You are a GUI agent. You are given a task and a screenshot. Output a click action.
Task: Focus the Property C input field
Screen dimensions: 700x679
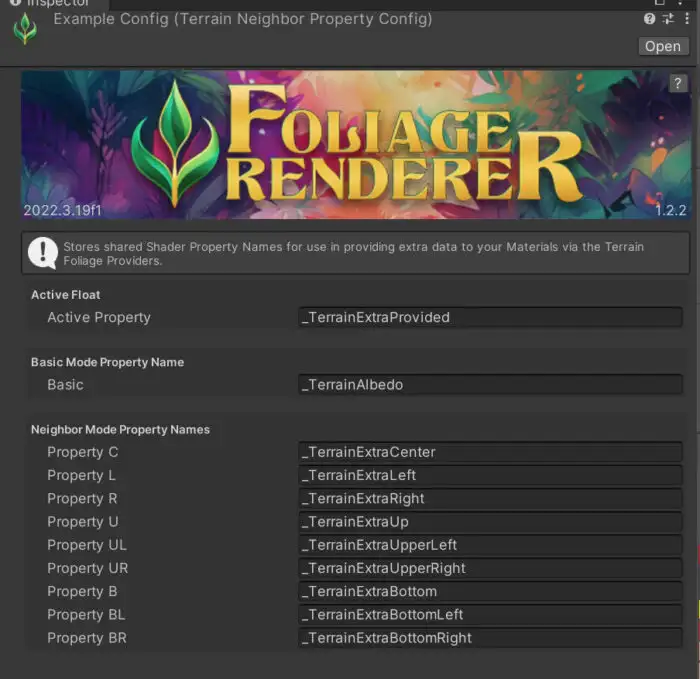[490, 452]
